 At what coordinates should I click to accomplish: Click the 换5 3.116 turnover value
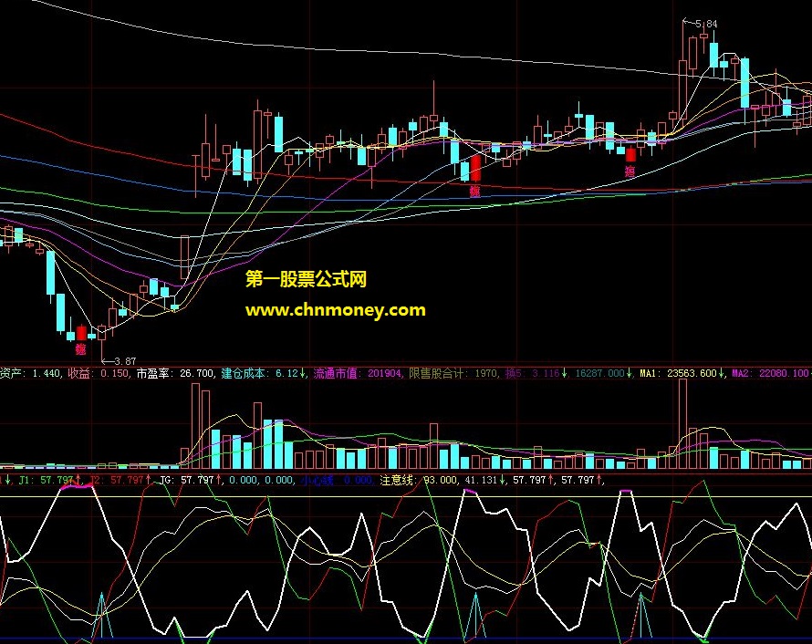(x=536, y=373)
